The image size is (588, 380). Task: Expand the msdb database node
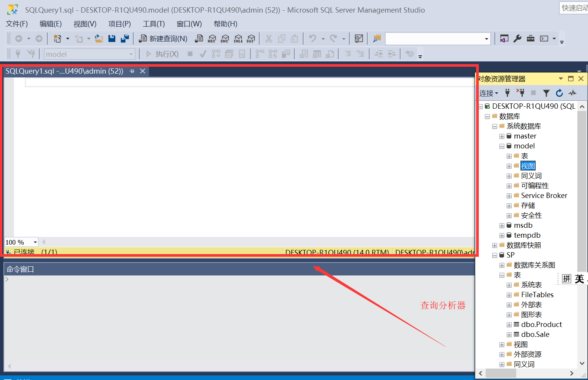pos(502,225)
